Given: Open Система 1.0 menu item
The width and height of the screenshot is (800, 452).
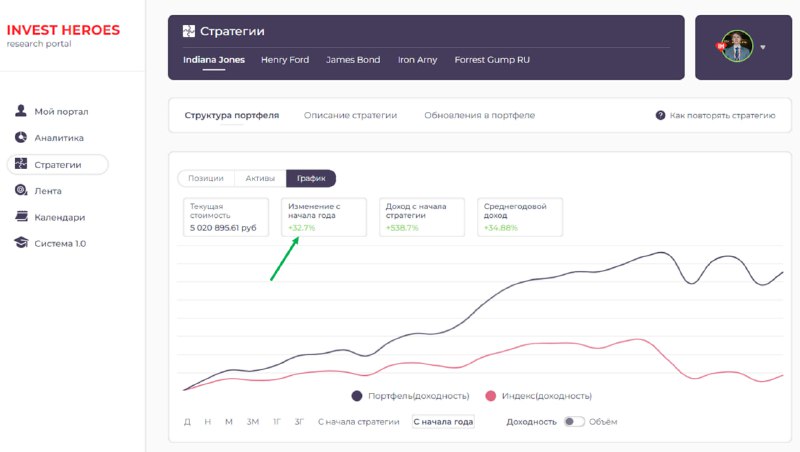Looking at the screenshot, I should click(60, 243).
